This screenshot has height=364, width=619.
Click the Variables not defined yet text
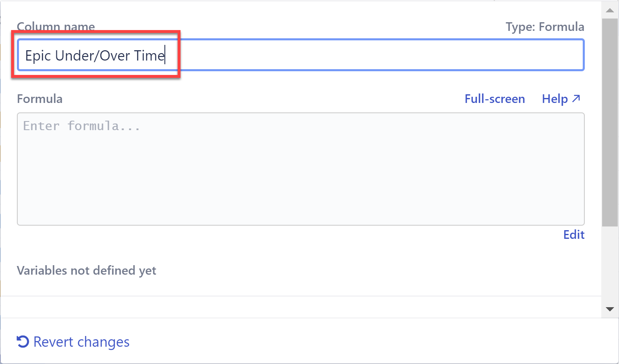pyautogui.click(x=86, y=270)
